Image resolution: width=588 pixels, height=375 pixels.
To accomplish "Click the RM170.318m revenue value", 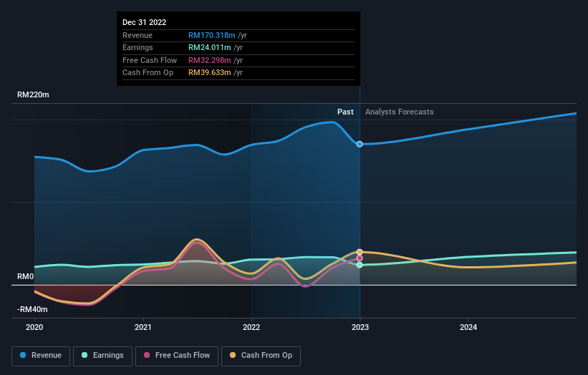I will 212,35.
